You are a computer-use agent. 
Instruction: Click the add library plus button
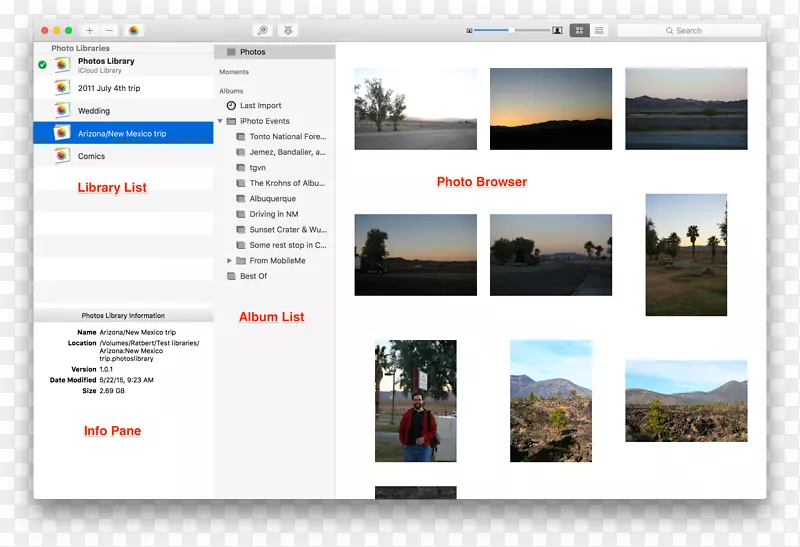[x=90, y=31]
